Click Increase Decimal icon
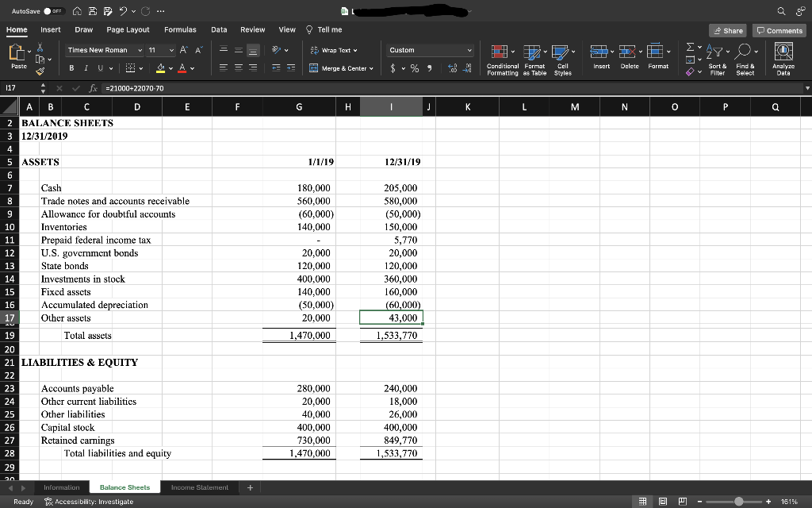This screenshot has height=508, width=812. pyautogui.click(x=452, y=68)
